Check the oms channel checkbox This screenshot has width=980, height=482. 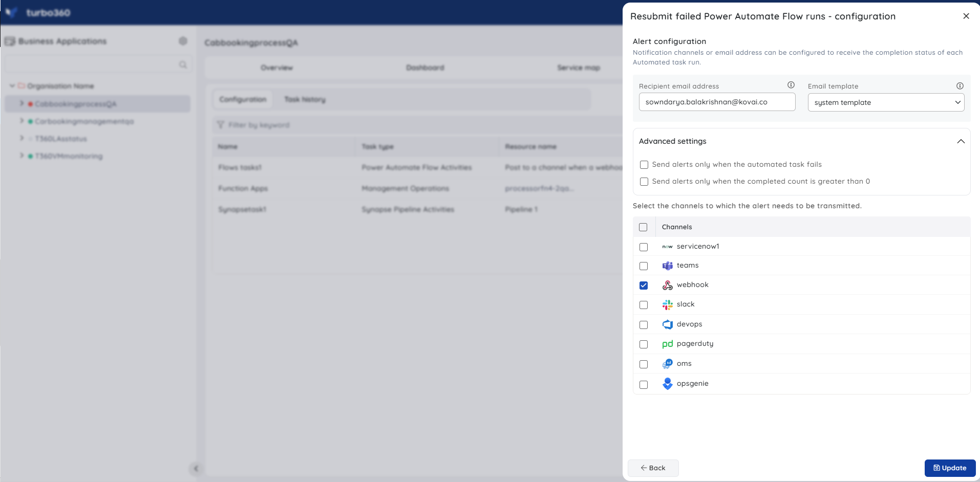click(644, 364)
